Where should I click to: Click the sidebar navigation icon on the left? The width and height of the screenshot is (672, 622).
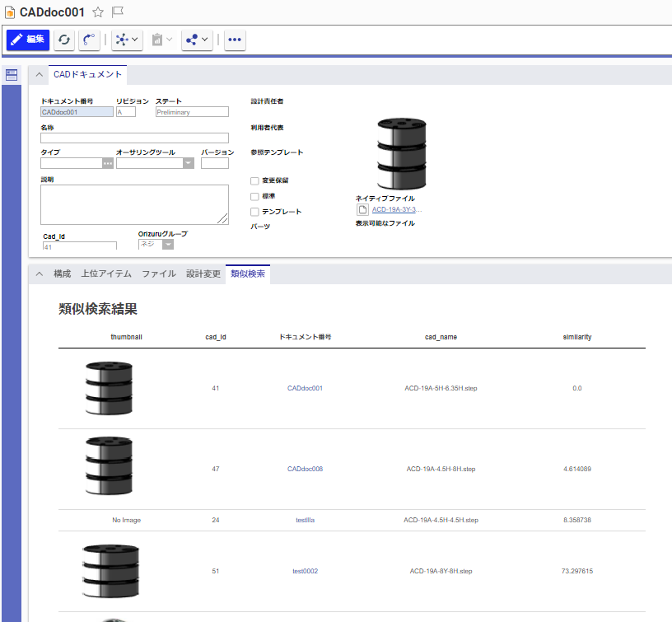coord(11,74)
